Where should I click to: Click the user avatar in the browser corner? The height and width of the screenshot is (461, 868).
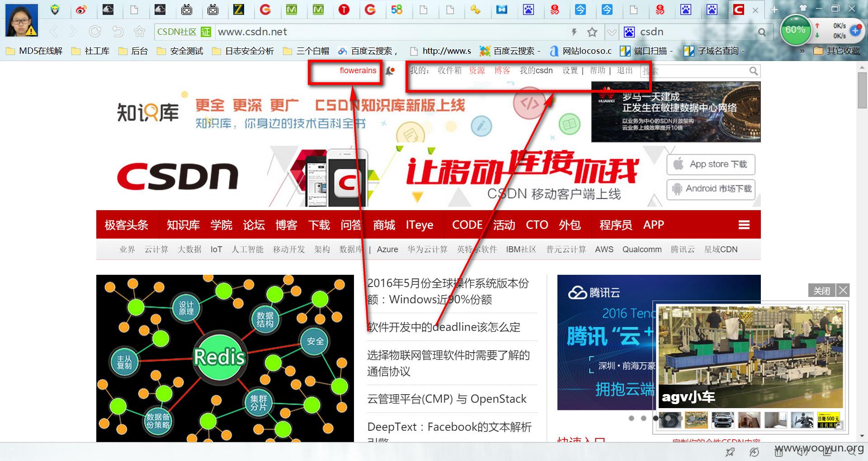21,20
